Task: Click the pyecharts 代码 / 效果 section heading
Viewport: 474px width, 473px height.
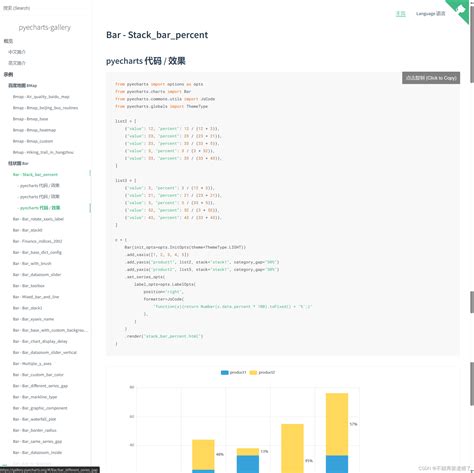Action: [146, 61]
